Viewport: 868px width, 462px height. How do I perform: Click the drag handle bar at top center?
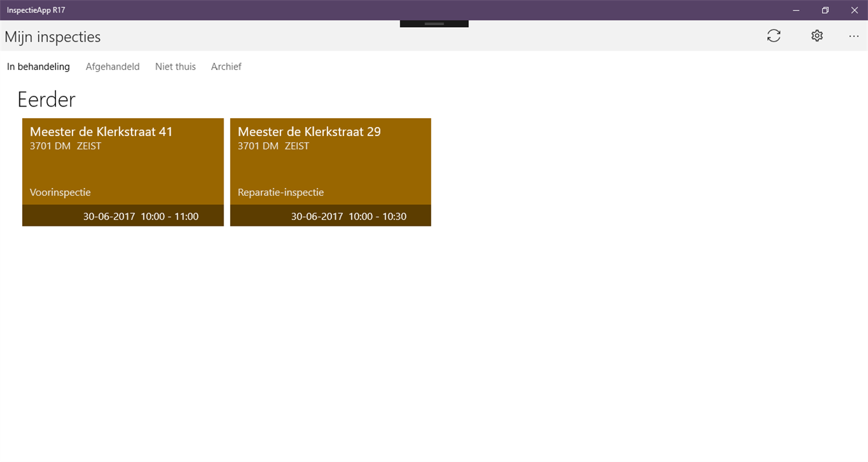point(434,23)
